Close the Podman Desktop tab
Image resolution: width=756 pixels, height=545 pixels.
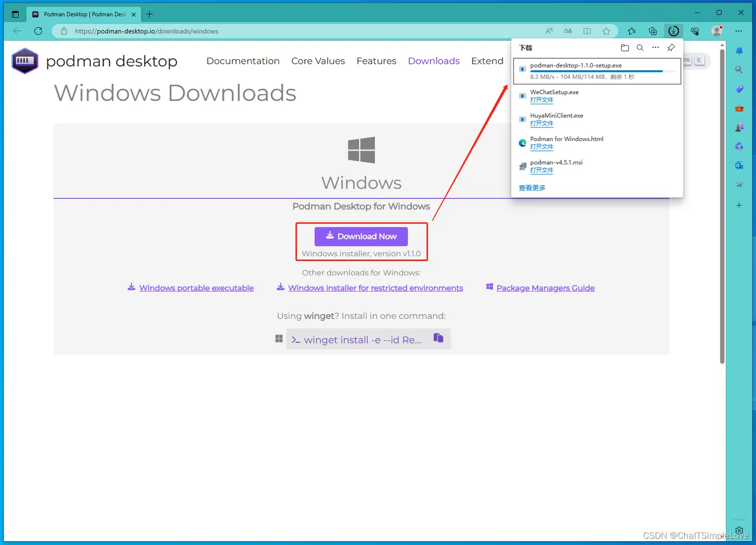(134, 15)
